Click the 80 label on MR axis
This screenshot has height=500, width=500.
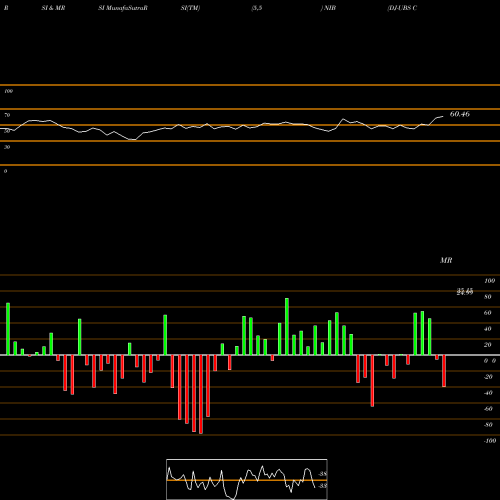pyautogui.click(x=488, y=297)
